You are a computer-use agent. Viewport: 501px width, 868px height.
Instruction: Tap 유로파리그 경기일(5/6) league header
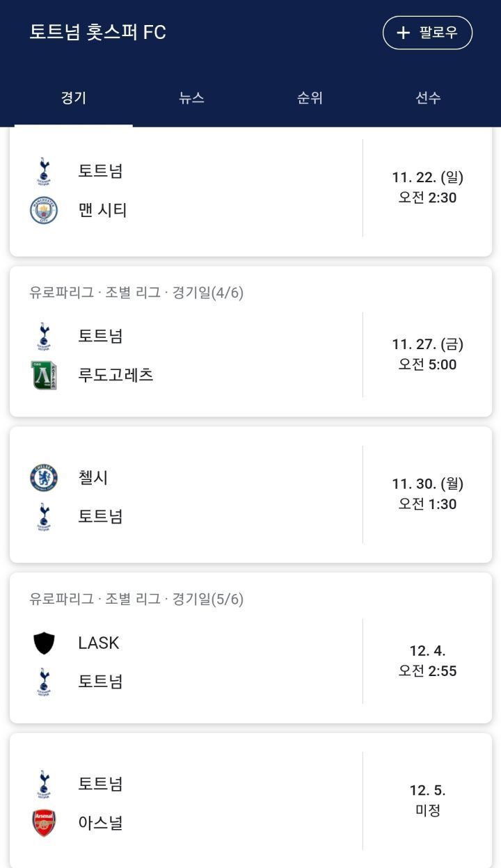tap(136, 599)
